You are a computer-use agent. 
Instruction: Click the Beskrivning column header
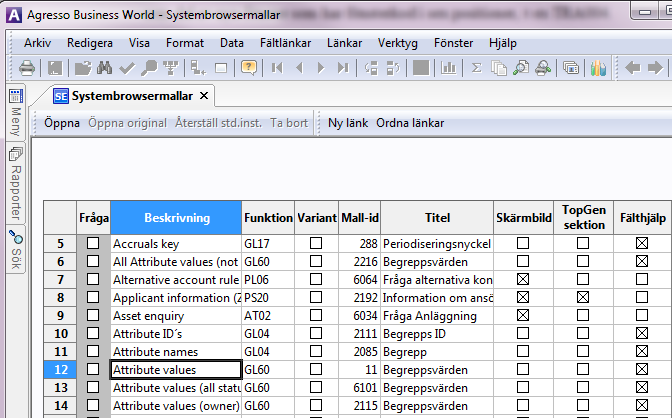click(x=177, y=218)
